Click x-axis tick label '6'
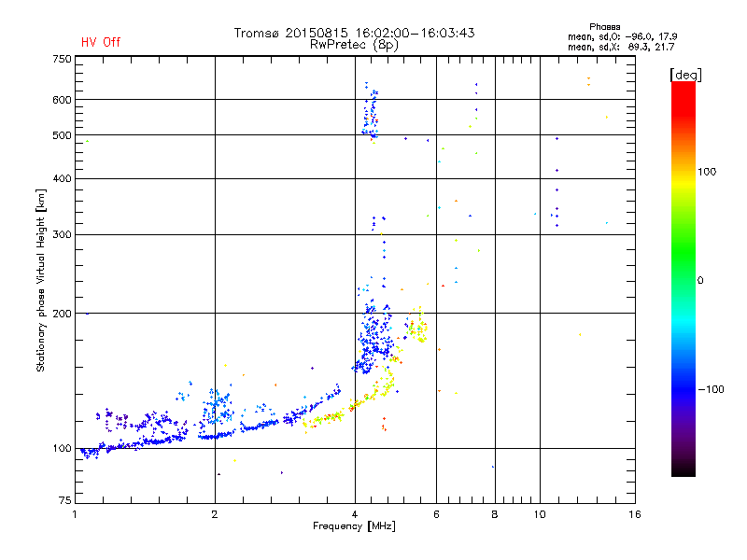This screenshot has width=747, height=560. tap(436, 514)
